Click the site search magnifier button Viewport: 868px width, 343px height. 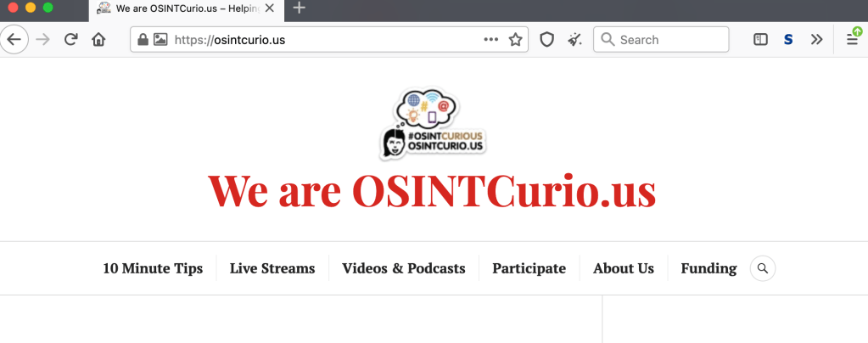(763, 269)
